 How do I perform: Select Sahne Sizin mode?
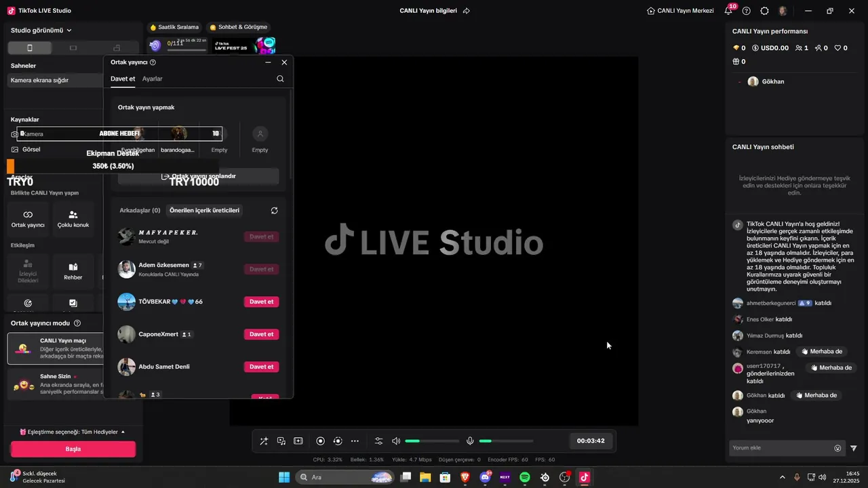[x=56, y=384]
